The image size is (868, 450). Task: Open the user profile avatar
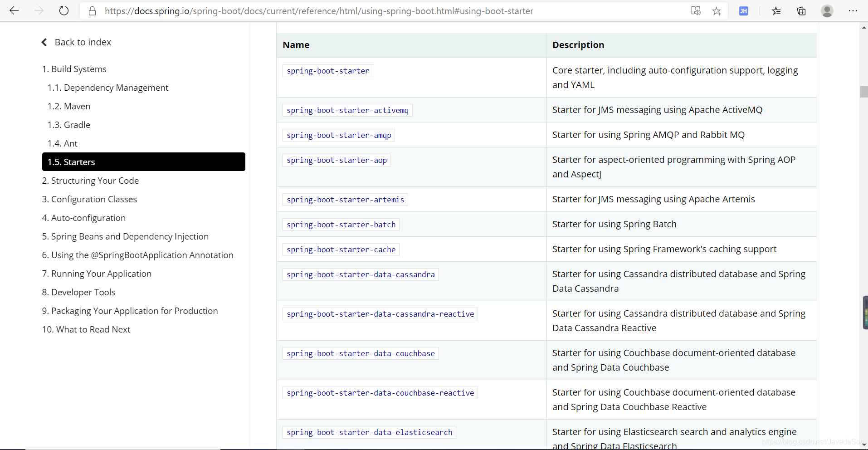tap(827, 11)
